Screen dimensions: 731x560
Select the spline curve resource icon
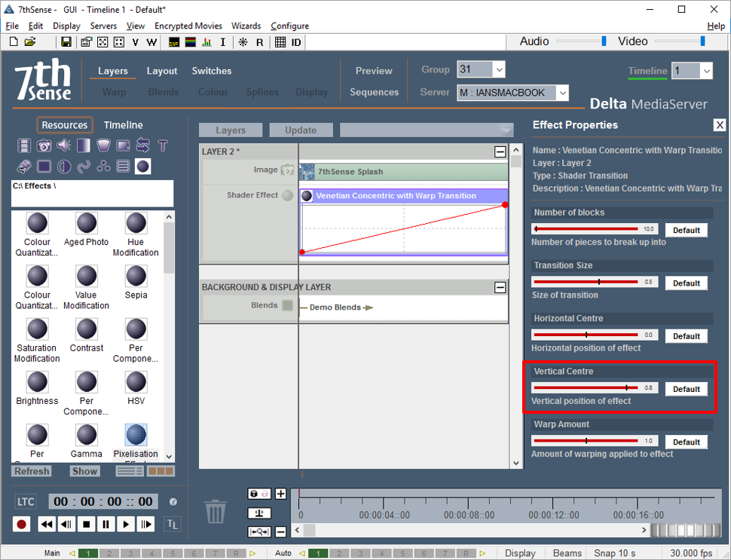[x=84, y=167]
